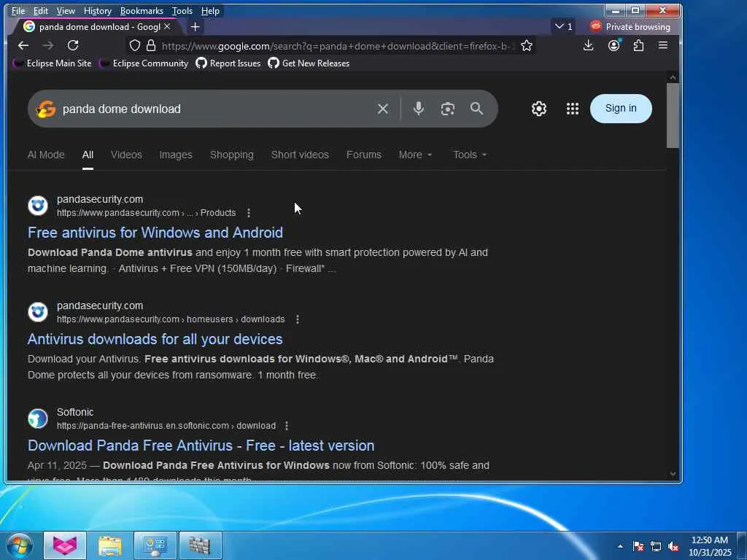
Task: Clear the search box with the X icon
Action: click(x=382, y=109)
